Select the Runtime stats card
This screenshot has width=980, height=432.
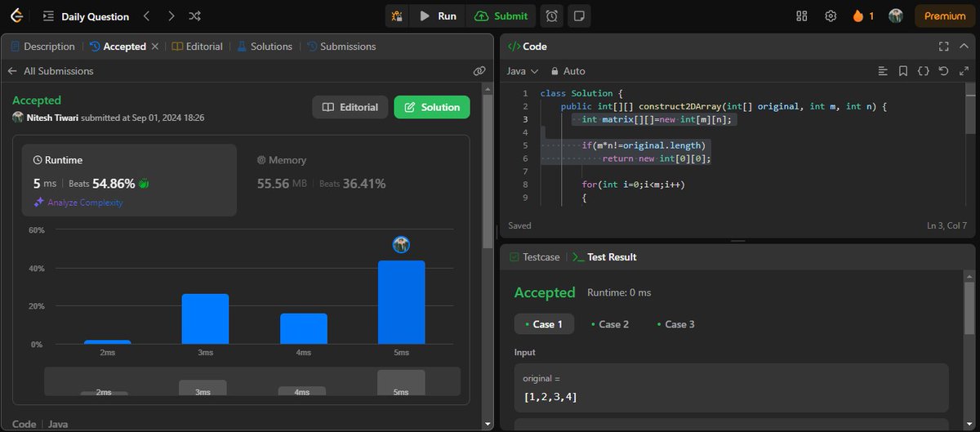pyautogui.click(x=130, y=180)
